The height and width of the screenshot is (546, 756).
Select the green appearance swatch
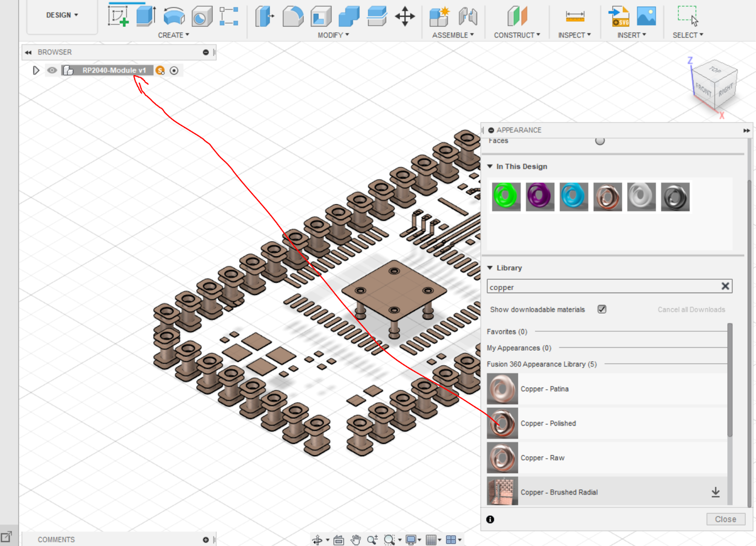tap(506, 197)
